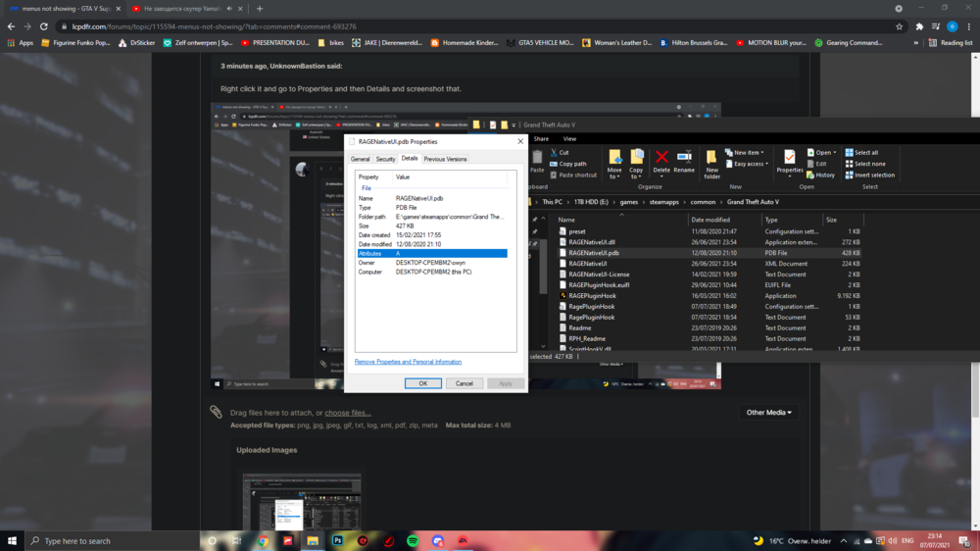Click the 1TB HDD (E:) breadcrumb
Viewport: 980px width, 551px height.
591,202
